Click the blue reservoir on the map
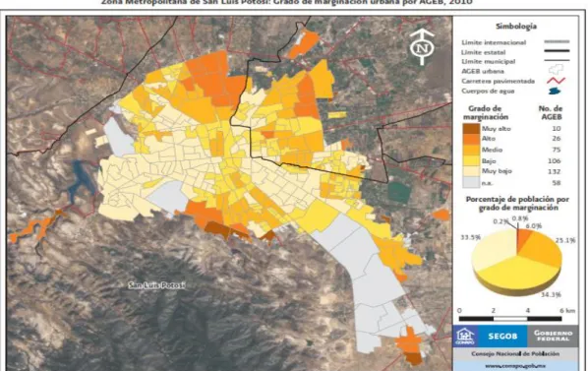Screen dimensions: 588x371 (81, 181)
